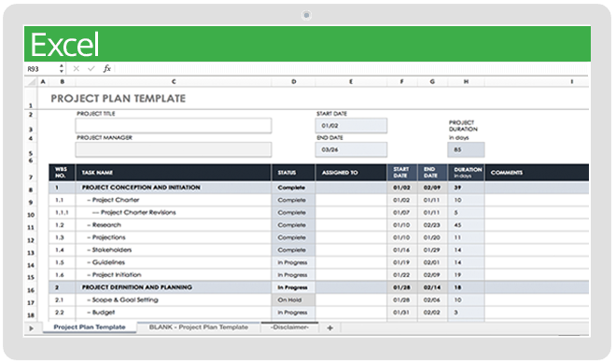Click the COMMENTS column header
This screenshot has width=616, height=364.
[x=537, y=173]
